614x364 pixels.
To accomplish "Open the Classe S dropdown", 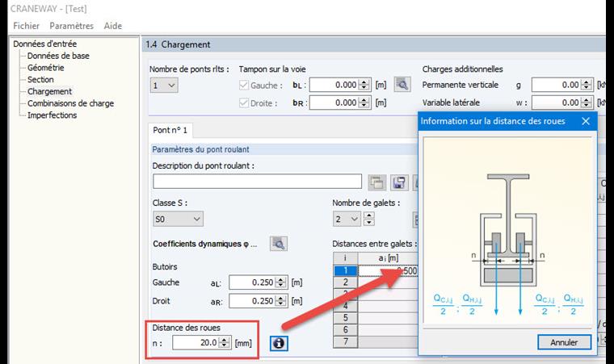I will (x=178, y=220).
